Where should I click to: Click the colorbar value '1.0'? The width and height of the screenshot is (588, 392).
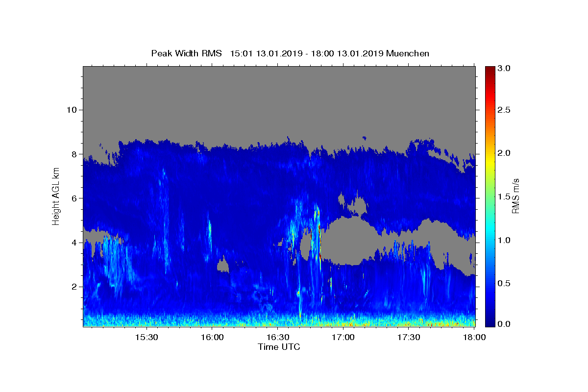504,240
